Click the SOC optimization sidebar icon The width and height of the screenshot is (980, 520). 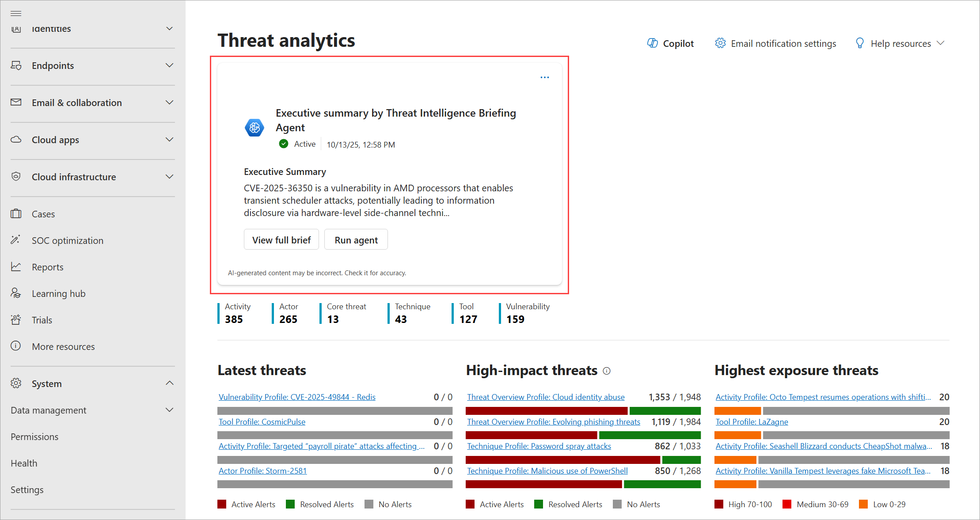[16, 240]
